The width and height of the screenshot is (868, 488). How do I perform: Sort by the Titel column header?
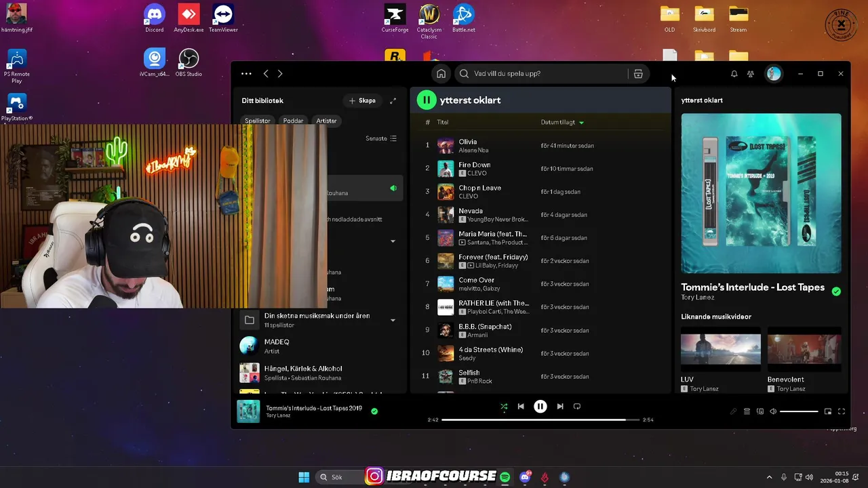click(443, 122)
